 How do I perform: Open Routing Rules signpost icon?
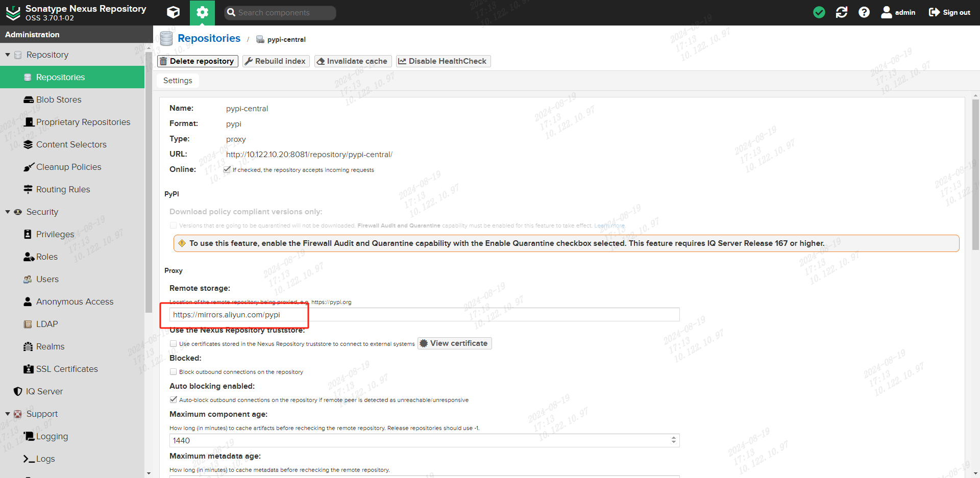tap(29, 189)
